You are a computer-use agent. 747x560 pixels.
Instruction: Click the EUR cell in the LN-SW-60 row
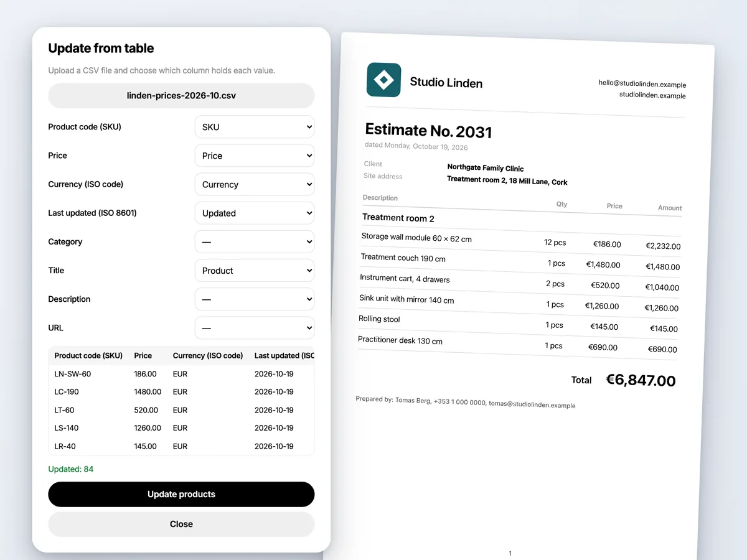[x=181, y=374]
